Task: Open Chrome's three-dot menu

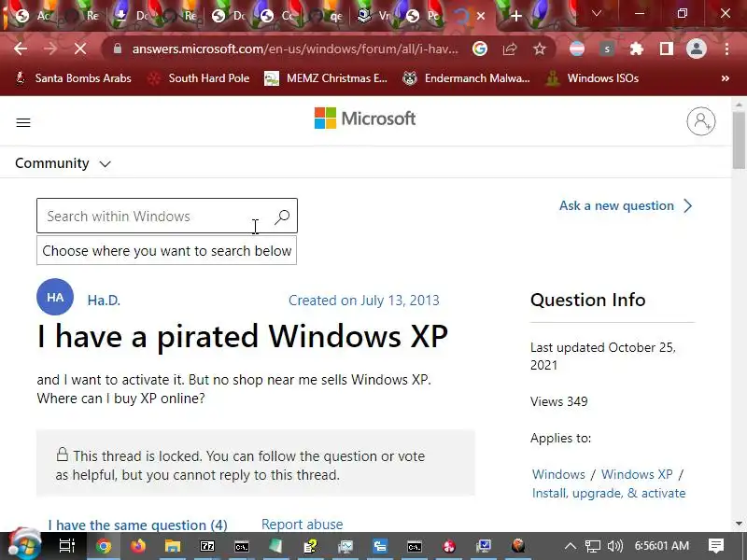Action: click(x=726, y=49)
